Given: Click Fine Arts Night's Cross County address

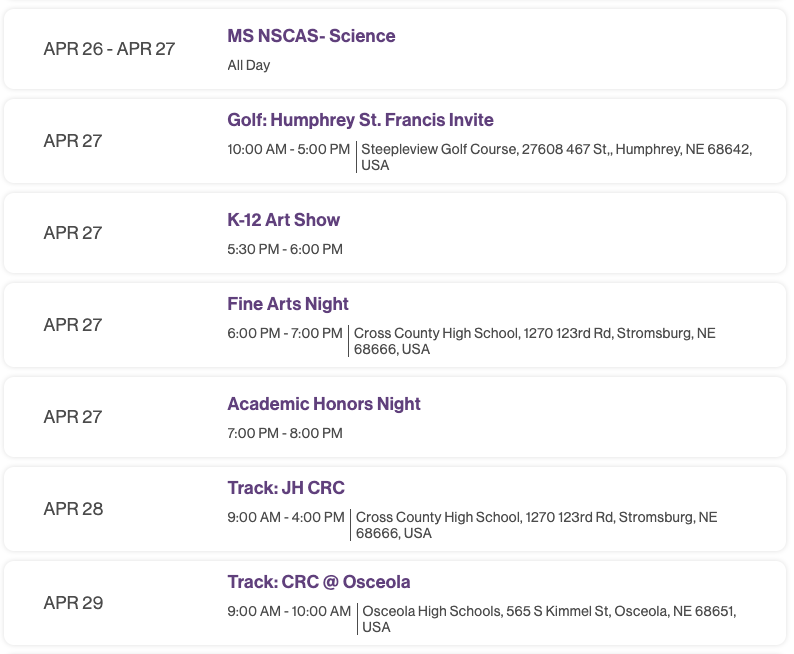Looking at the screenshot, I should click(534, 341).
